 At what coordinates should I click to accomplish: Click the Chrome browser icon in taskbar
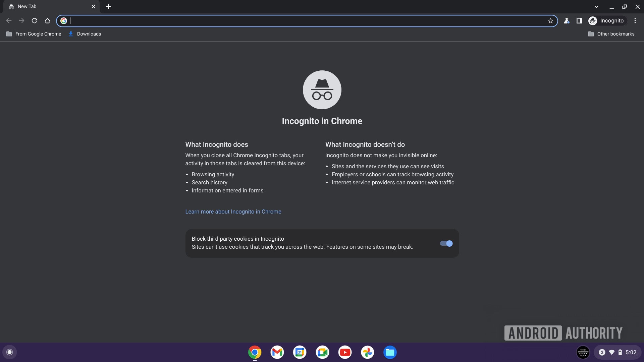coord(255,352)
